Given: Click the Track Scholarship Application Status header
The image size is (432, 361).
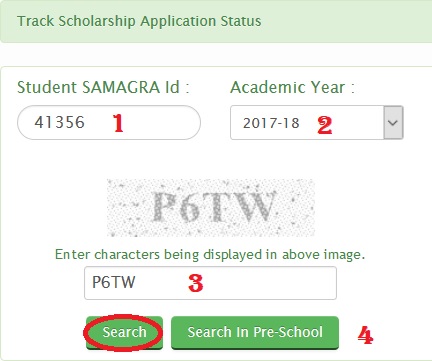Looking at the screenshot, I should 139,21.
